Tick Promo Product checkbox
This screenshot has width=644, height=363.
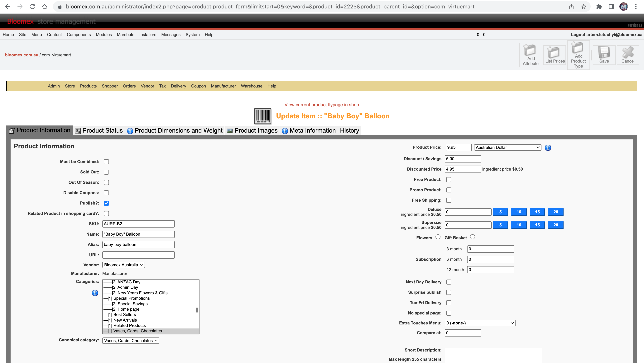pos(449,190)
